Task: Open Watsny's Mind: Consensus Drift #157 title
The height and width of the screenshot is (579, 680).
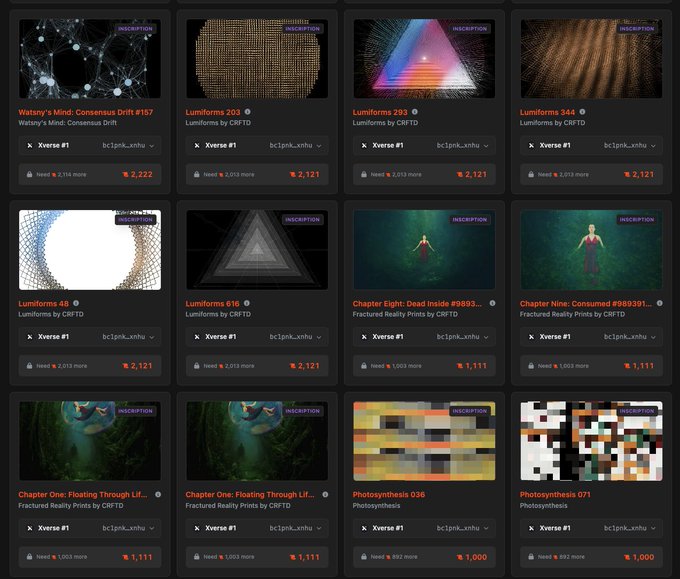Action: point(85,112)
